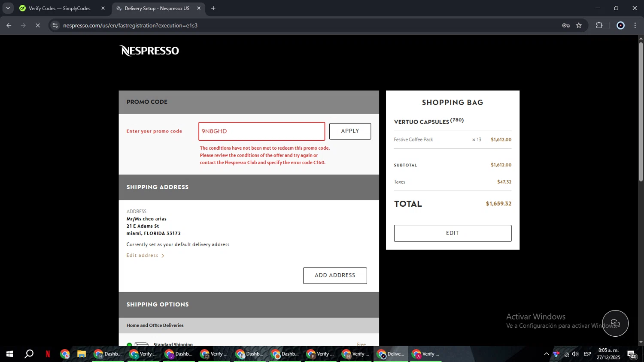This screenshot has height=362, width=644.
Task: Change the ESP input language
Action: tap(587, 354)
